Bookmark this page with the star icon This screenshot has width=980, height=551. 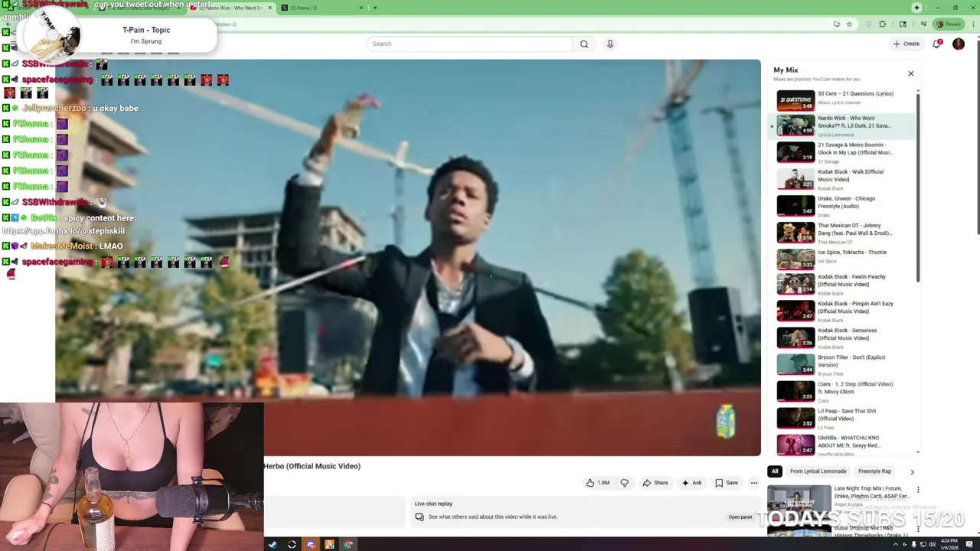[x=849, y=24]
